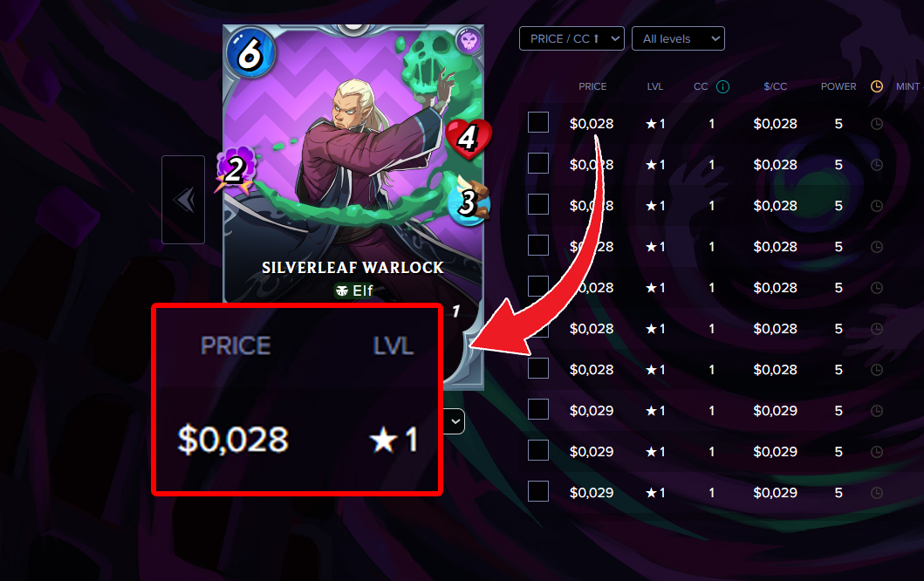Image resolution: width=924 pixels, height=581 pixels.
Task: Sort by POWER column header
Action: pyautogui.click(x=838, y=86)
